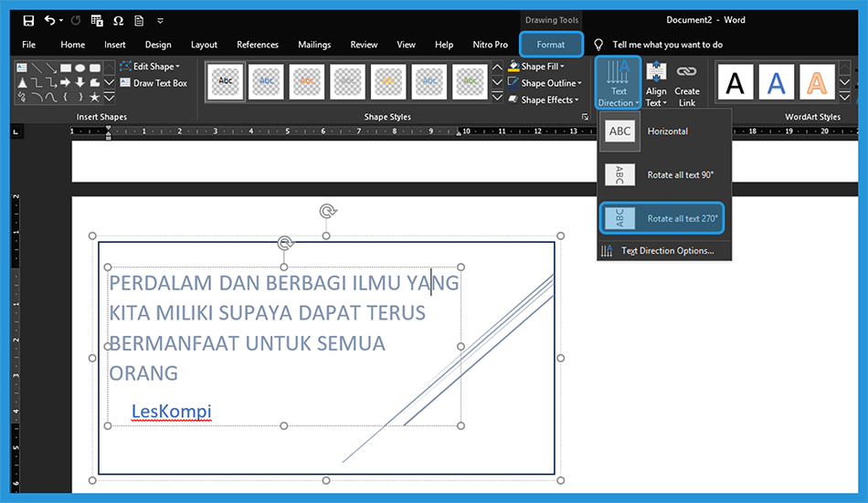Select the text box shape in the shapes gallery
868x503 pixels.
22,68
